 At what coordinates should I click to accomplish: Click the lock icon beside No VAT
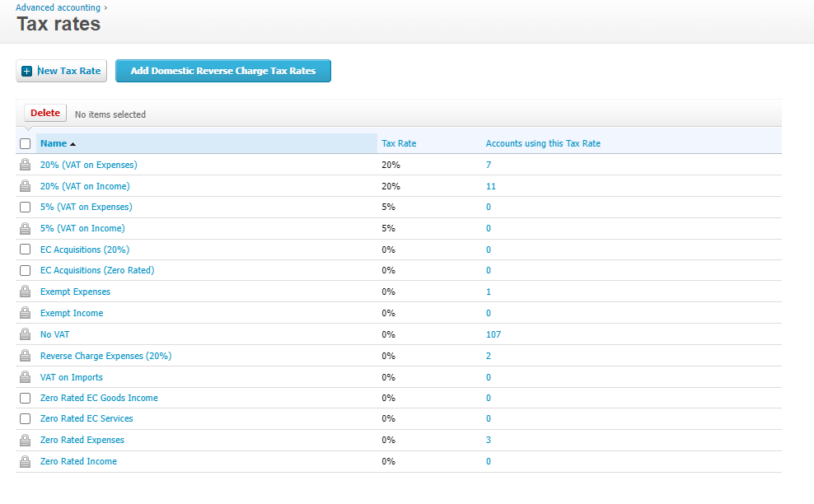coord(25,334)
